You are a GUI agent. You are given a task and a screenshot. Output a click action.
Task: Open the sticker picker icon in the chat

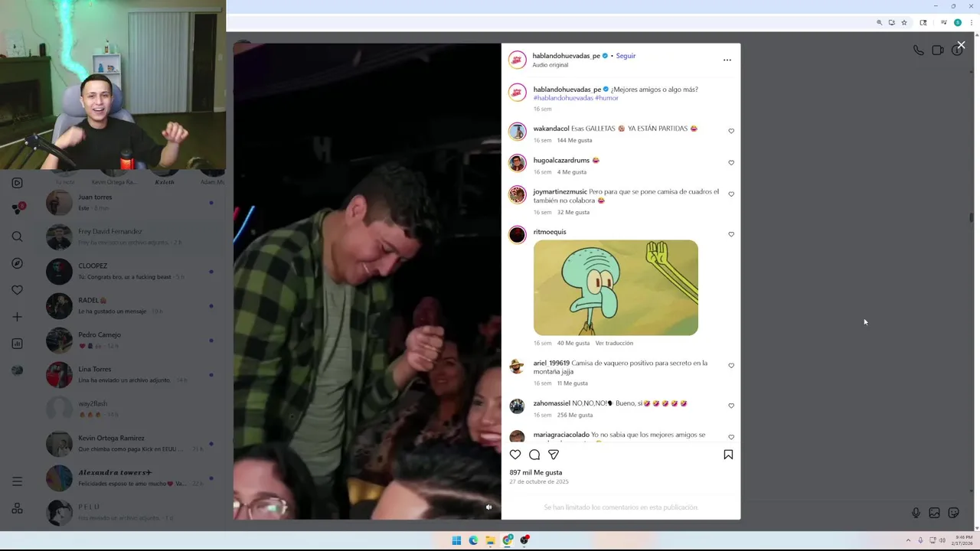point(953,513)
